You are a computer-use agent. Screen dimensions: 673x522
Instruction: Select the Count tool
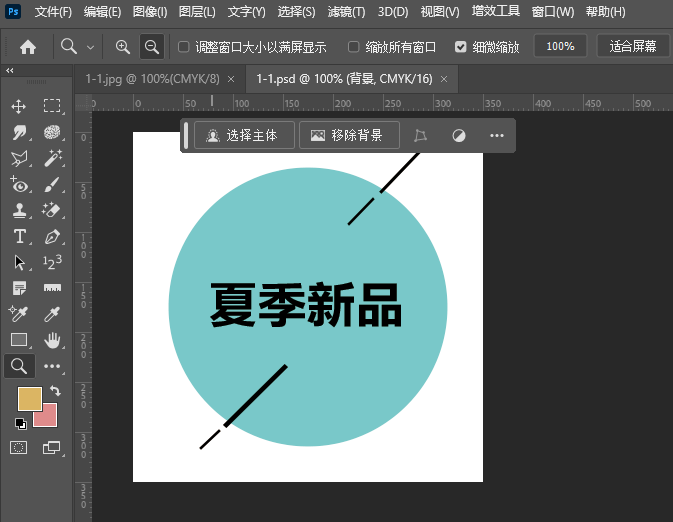point(52,262)
